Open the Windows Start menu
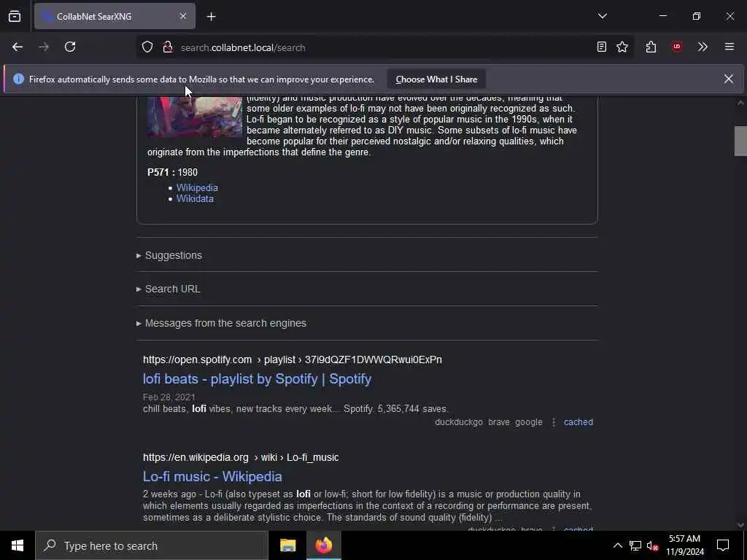Screen dimensions: 747x560 tap(18, 545)
